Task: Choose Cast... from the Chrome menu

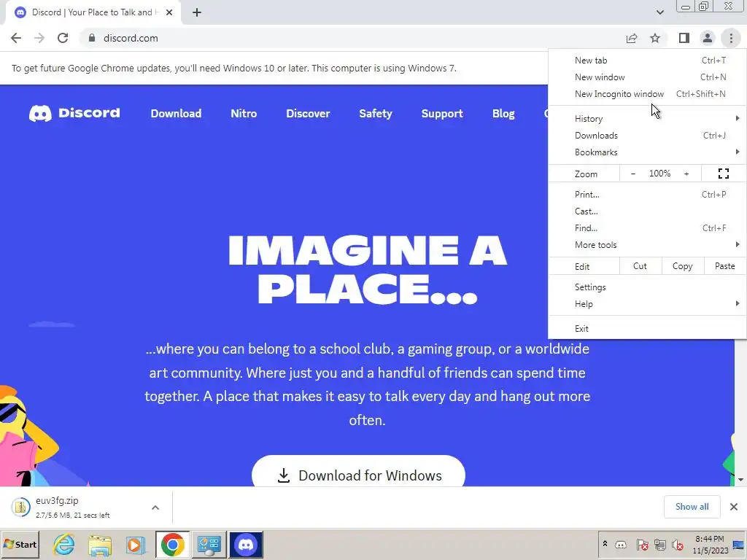Action: 647,211
